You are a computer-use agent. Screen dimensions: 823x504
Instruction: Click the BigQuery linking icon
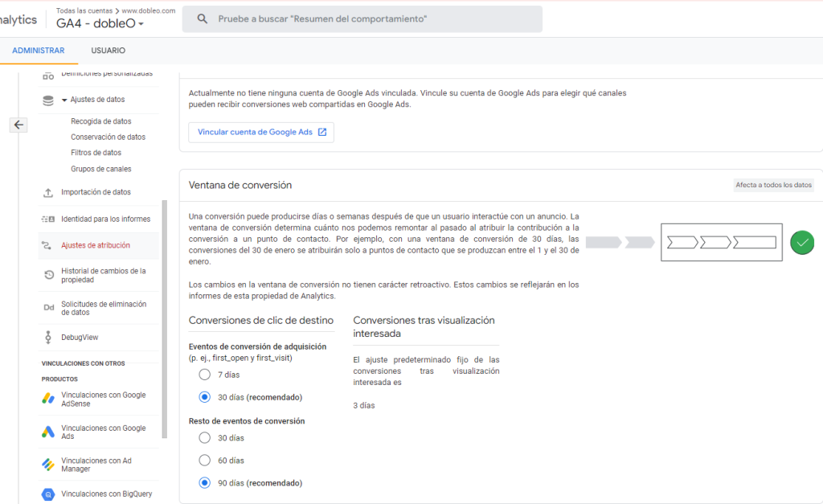pyautogui.click(x=48, y=494)
